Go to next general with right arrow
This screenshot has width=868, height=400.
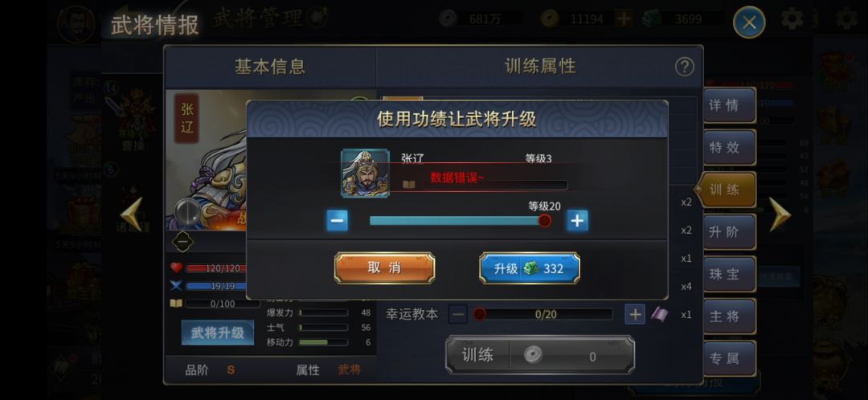(x=780, y=214)
